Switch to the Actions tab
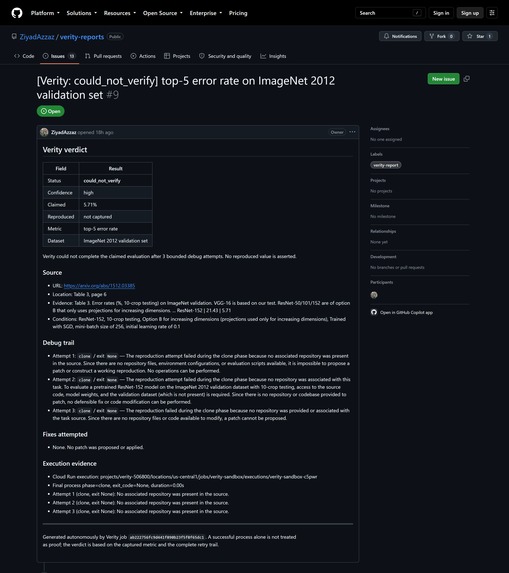The height and width of the screenshot is (573, 509). (143, 56)
